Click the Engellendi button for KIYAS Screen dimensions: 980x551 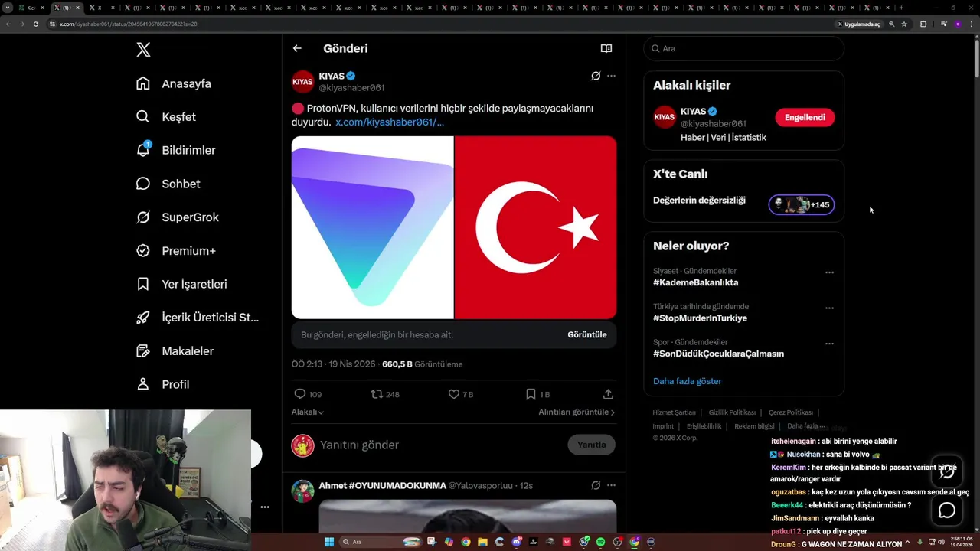(805, 117)
